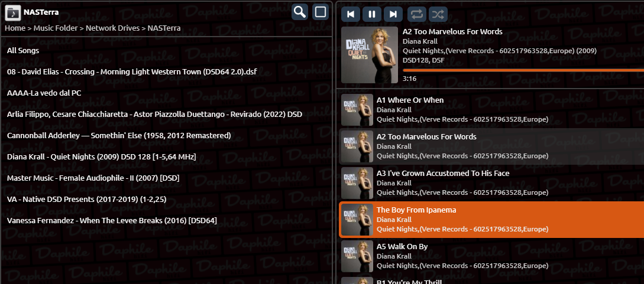The image size is (644, 284).
Task: Click thumbnail of A3 playlist track
Action: (x=357, y=183)
